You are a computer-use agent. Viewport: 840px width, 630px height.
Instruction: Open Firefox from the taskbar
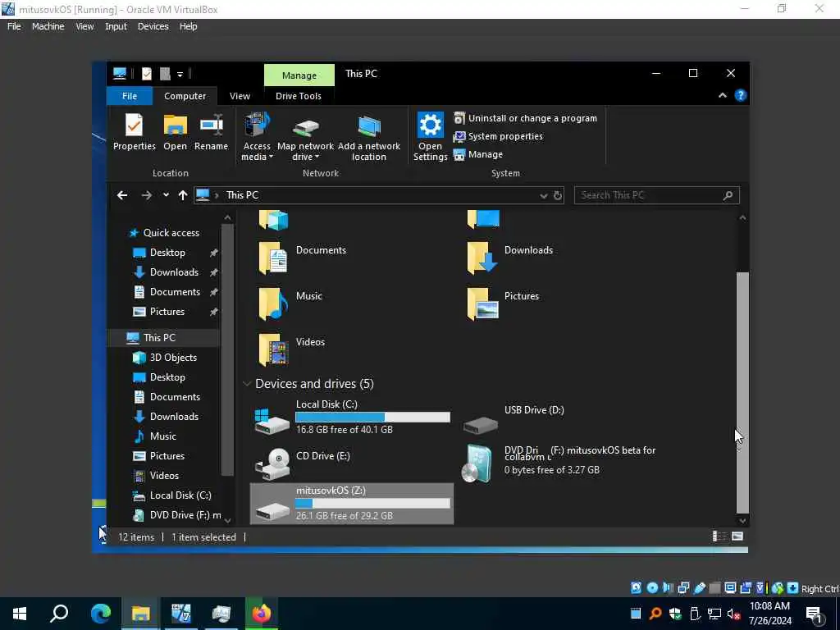(x=262, y=614)
